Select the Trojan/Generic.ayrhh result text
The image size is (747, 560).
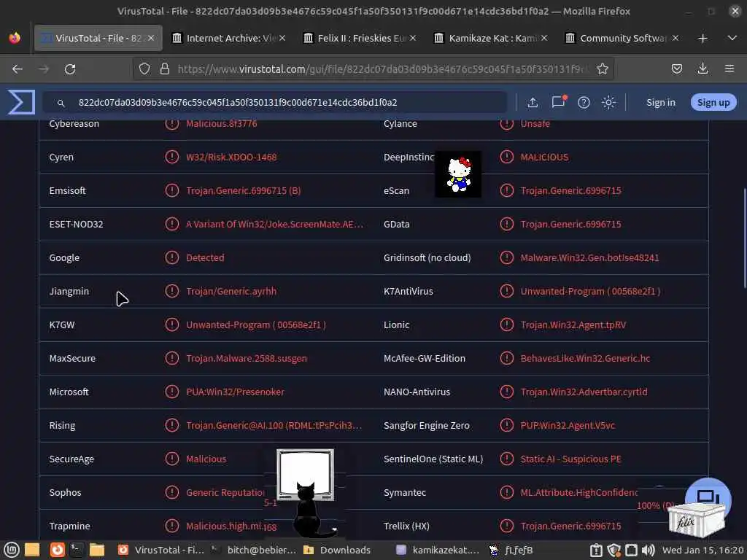coord(231,291)
